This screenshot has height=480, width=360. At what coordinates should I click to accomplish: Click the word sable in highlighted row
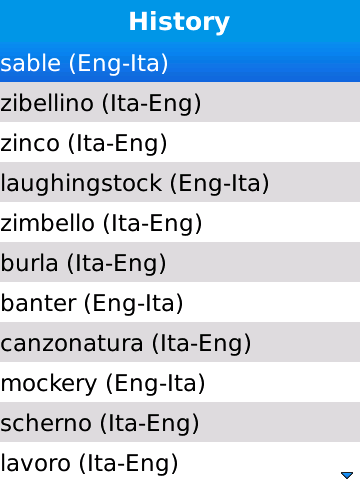pos(30,63)
